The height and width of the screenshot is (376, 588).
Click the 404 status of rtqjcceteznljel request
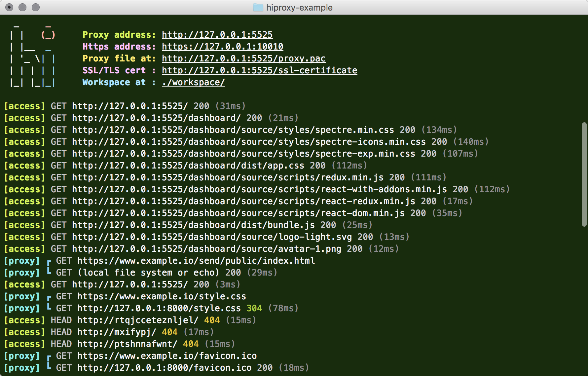pyautogui.click(x=212, y=320)
